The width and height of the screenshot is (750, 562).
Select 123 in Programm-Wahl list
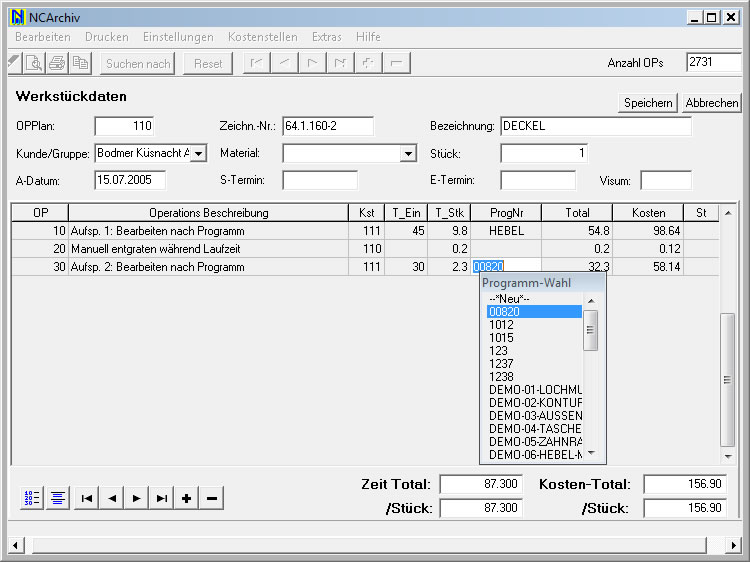coord(534,351)
